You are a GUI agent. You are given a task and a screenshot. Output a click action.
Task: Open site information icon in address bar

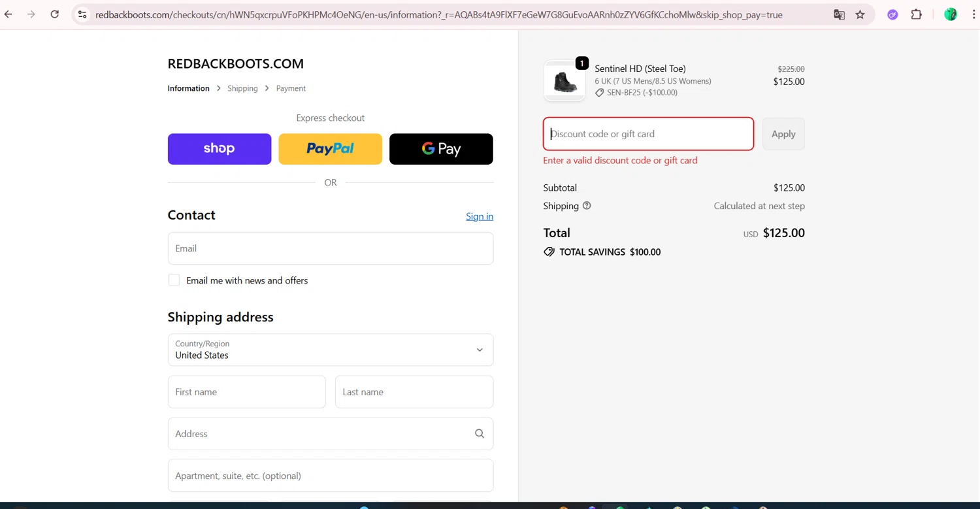point(82,14)
